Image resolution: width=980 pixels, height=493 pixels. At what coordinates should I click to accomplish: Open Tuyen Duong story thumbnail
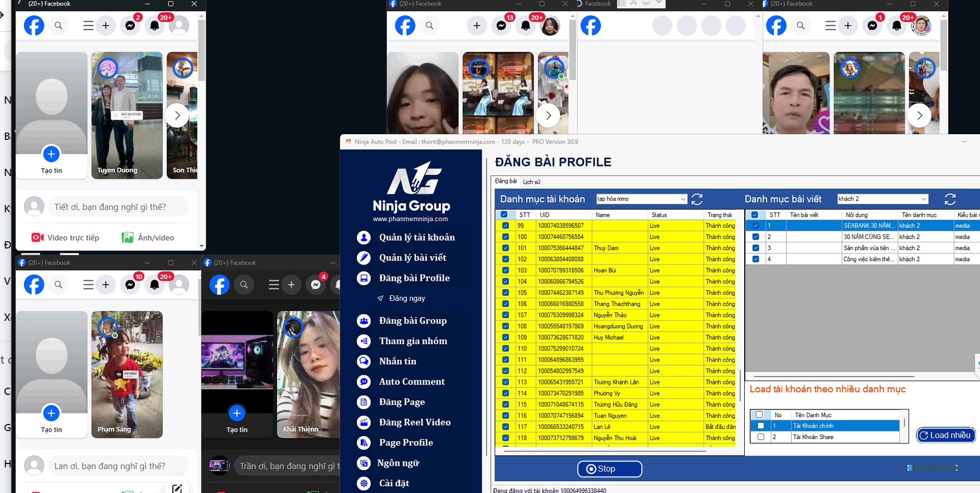[x=127, y=115]
